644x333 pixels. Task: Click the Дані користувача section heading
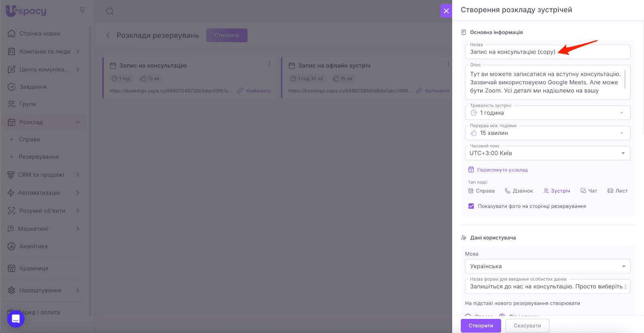click(493, 238)
